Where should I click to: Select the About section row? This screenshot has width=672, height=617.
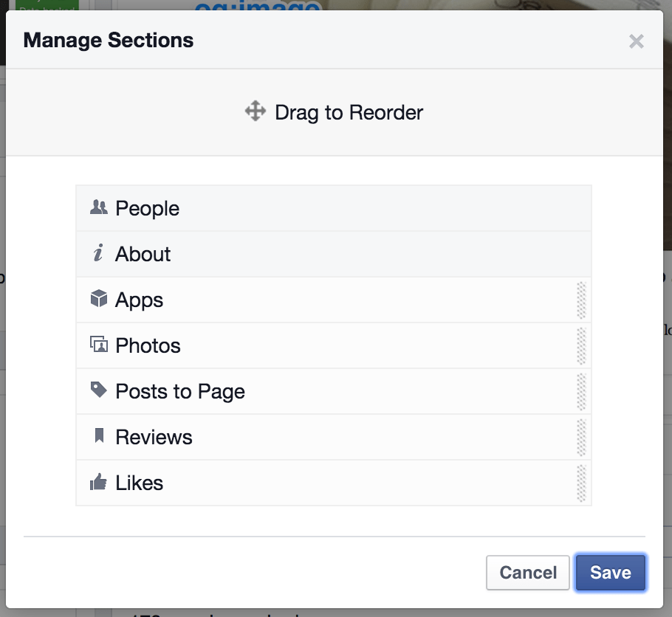[x=332, y=254]
